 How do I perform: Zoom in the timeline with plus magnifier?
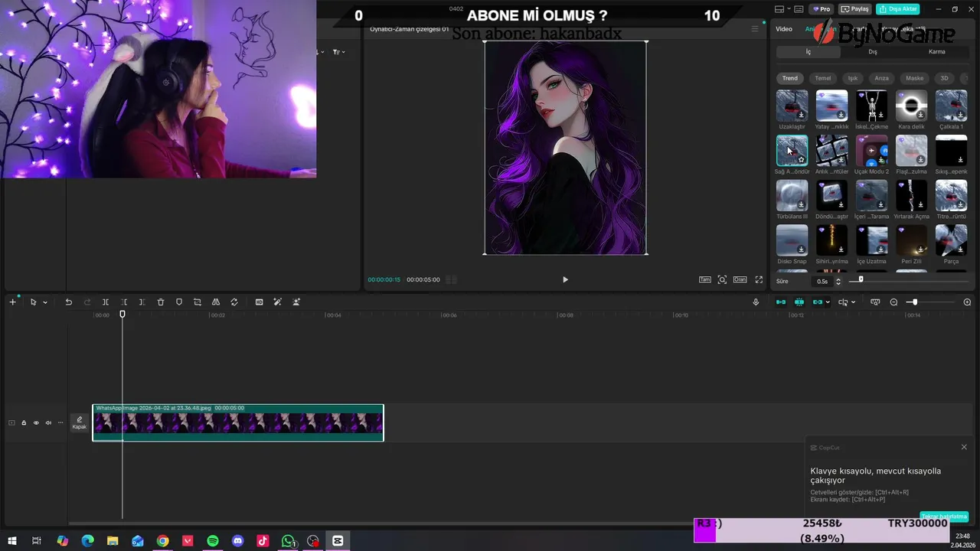tap(967, 302)
